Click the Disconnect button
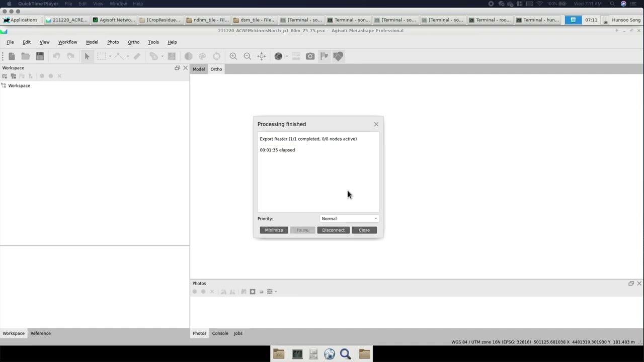Screen dimensions: 644x362 (x=333, y=230)
